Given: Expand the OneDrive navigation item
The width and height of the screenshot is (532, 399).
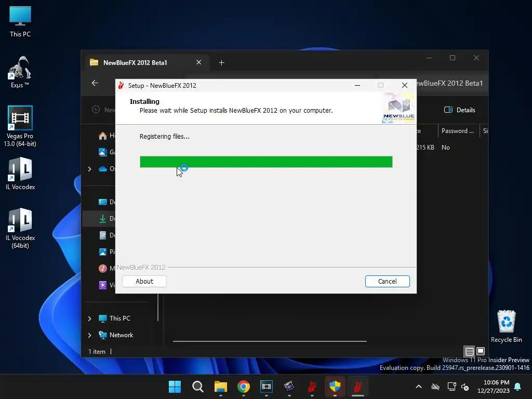Looking at the screenshot, I should (x=89, y=169).
